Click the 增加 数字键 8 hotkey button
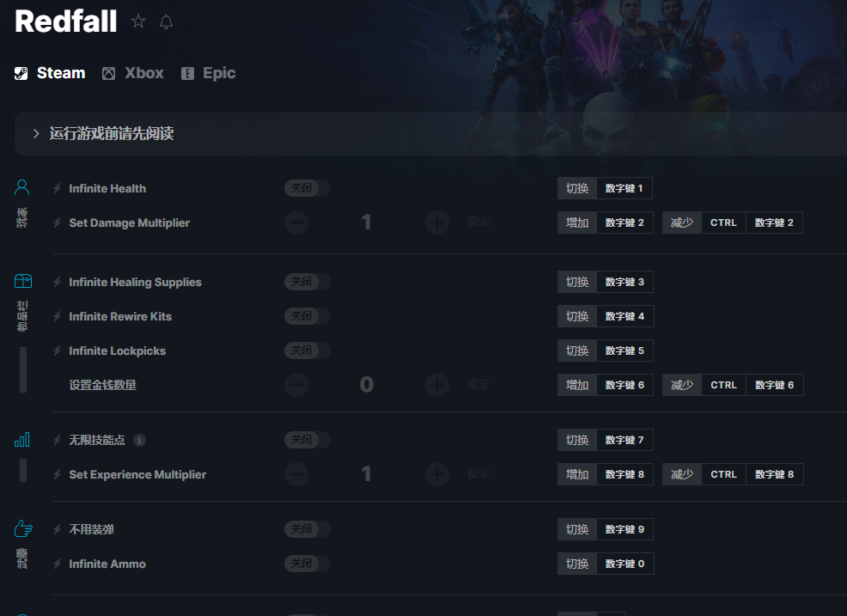This screenshot has width=847, height=616. tap(606, 474)
